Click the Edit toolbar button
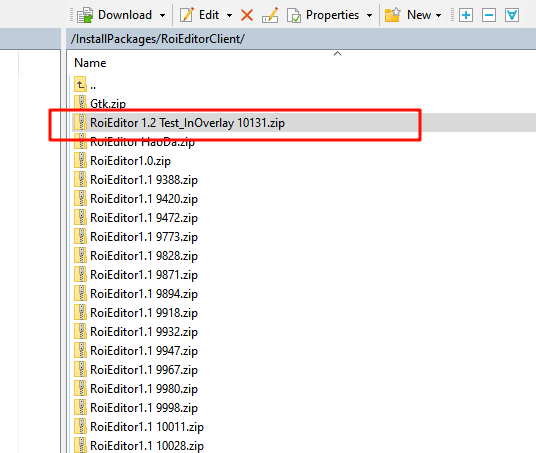Screen dimensions: 536x453 point(200,15)
